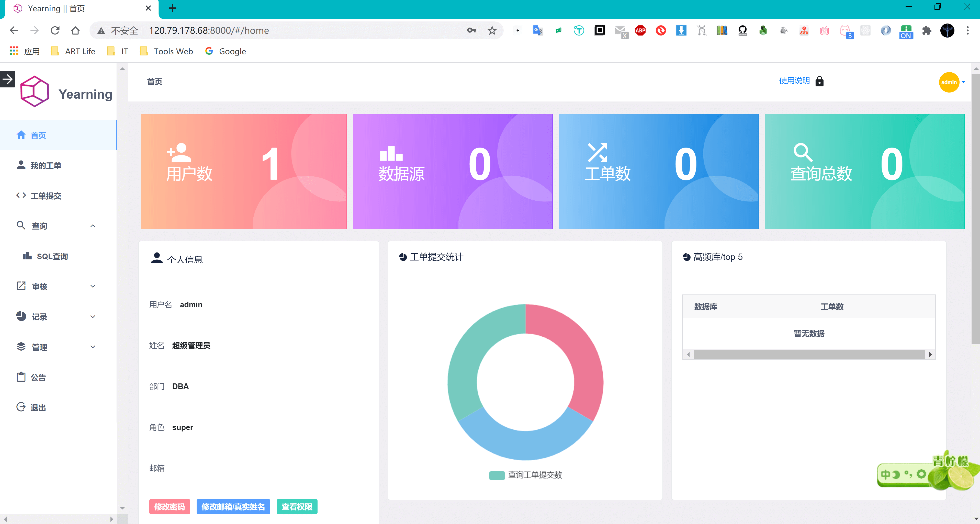Click the 查看权限 button
This screenshot has width=980, height=524.
(x=297, y=507)
